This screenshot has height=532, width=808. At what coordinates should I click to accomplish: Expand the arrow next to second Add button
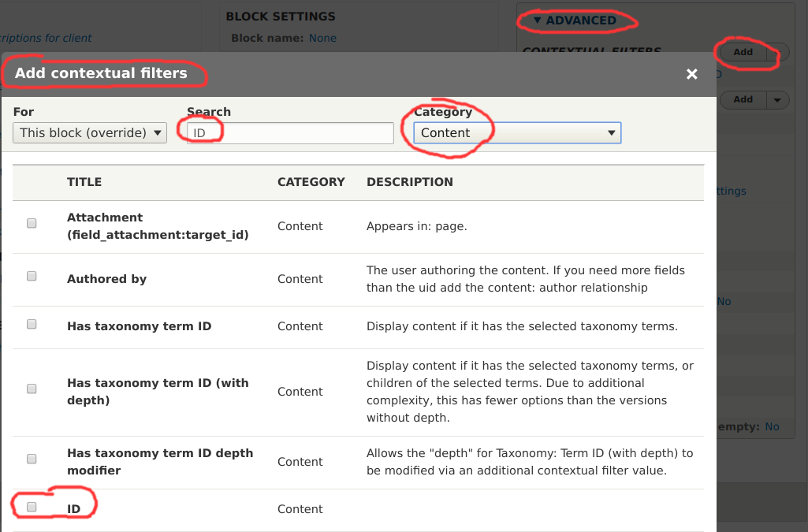(778, 100)
